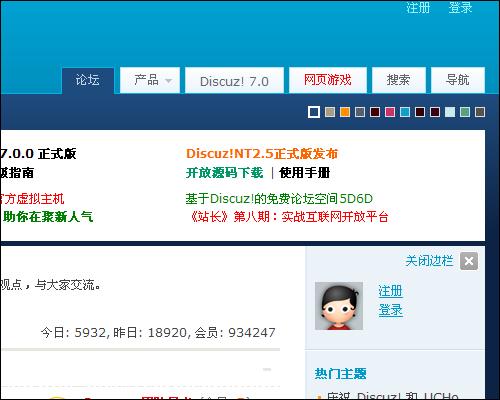This screenshot has width=500, height=400.
Task: Click 注册 link beside the avatar
Action: 390,291
